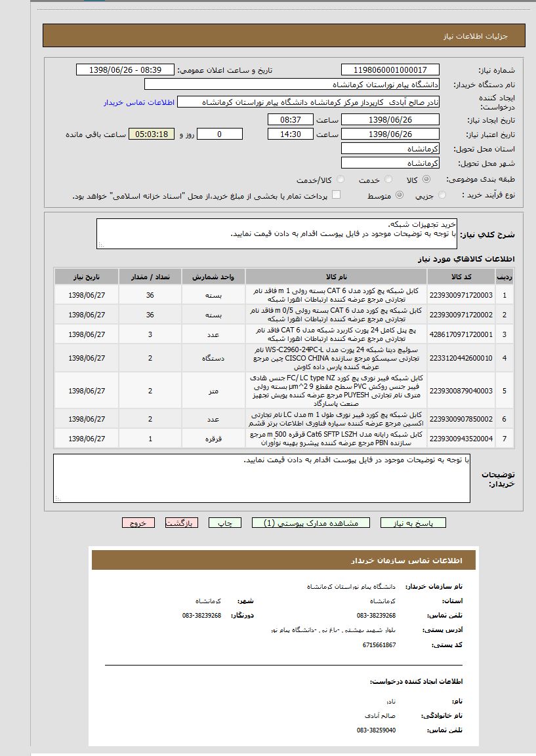The height and width of the screenshot is (756, 536).
Task: Click inside the شرح کلی نیاز text area
Action: coord(276,233)
